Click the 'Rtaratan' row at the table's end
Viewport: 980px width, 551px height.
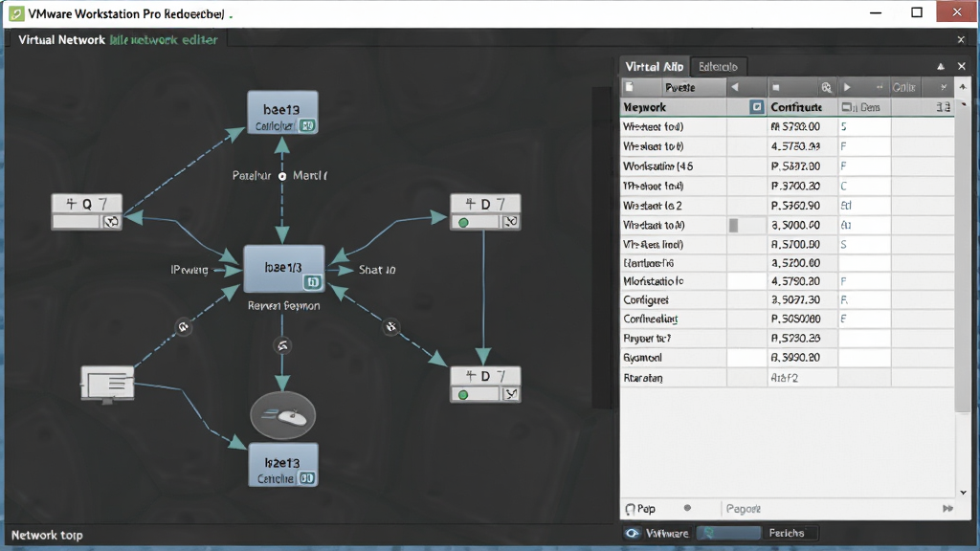pos(788,377)
